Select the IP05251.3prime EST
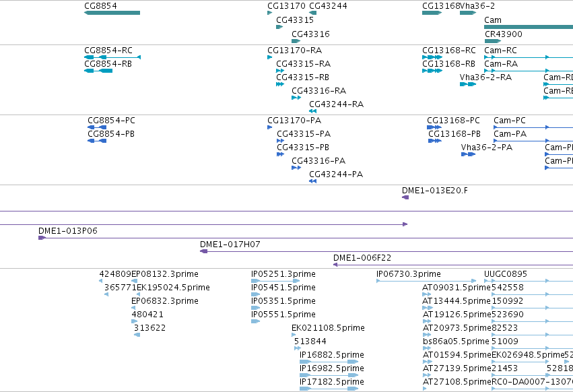Image resolution: width=573 pixels, height=392 pixels. 275,281
